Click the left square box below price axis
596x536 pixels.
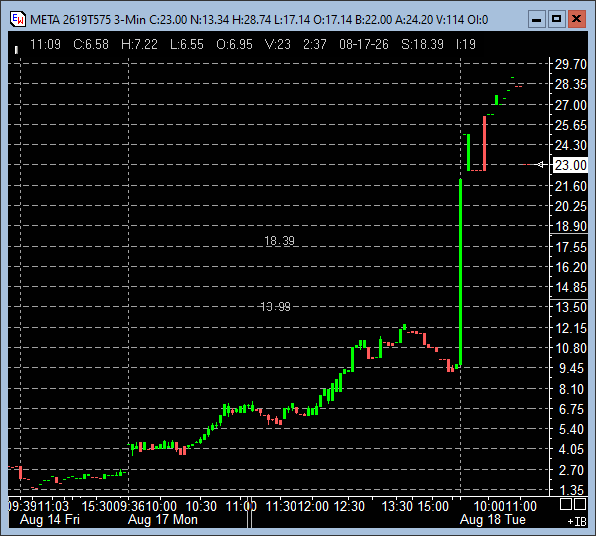point(566,504)
